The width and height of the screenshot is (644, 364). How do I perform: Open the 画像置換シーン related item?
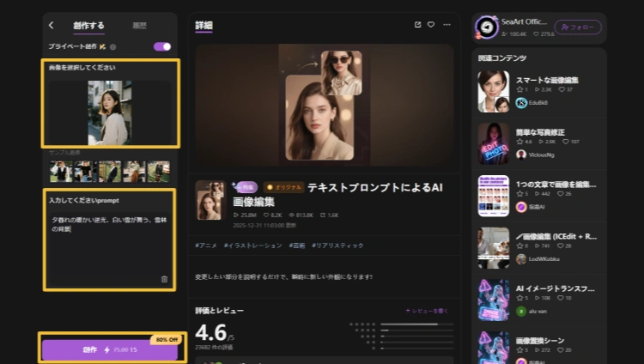[x=540, y=341]
